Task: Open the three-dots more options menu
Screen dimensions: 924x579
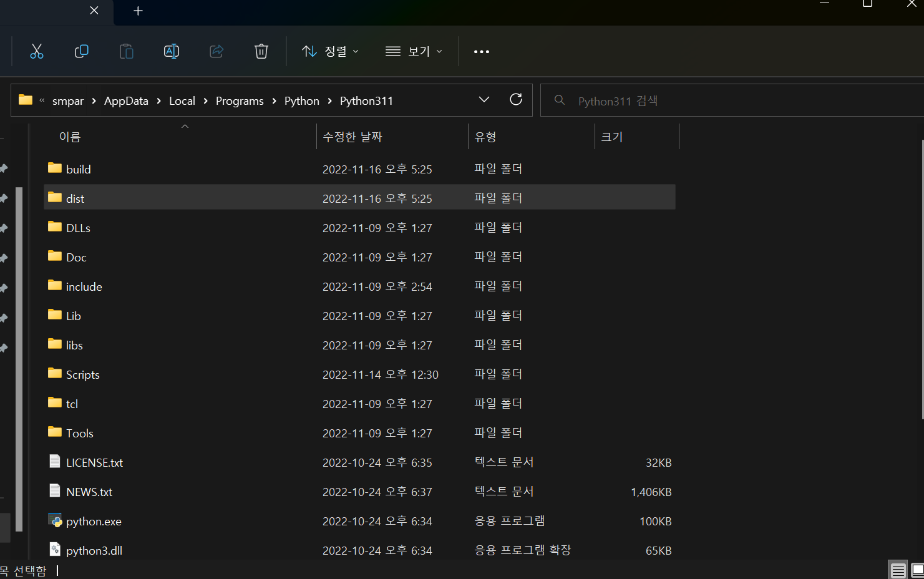Action: click(x=482, y=51)
